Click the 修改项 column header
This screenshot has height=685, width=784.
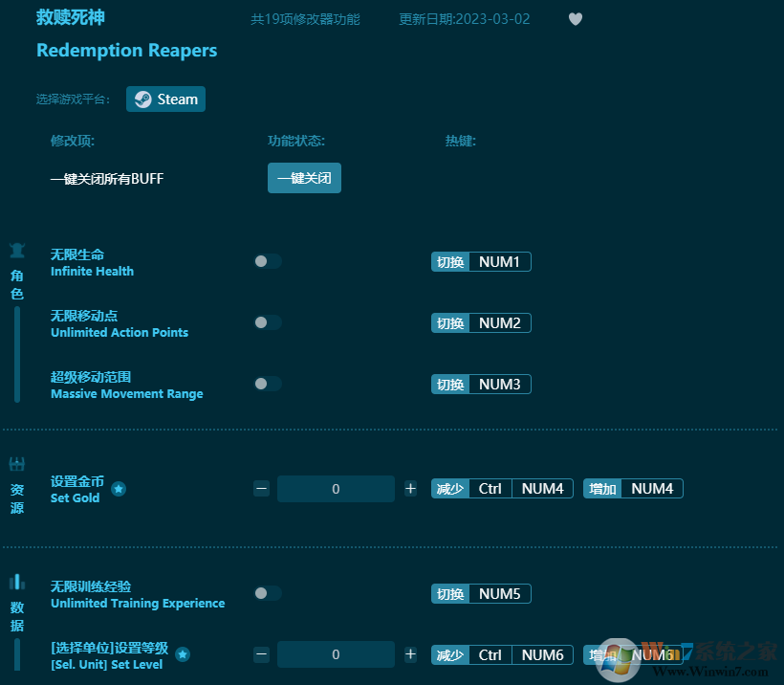[73, 141]
